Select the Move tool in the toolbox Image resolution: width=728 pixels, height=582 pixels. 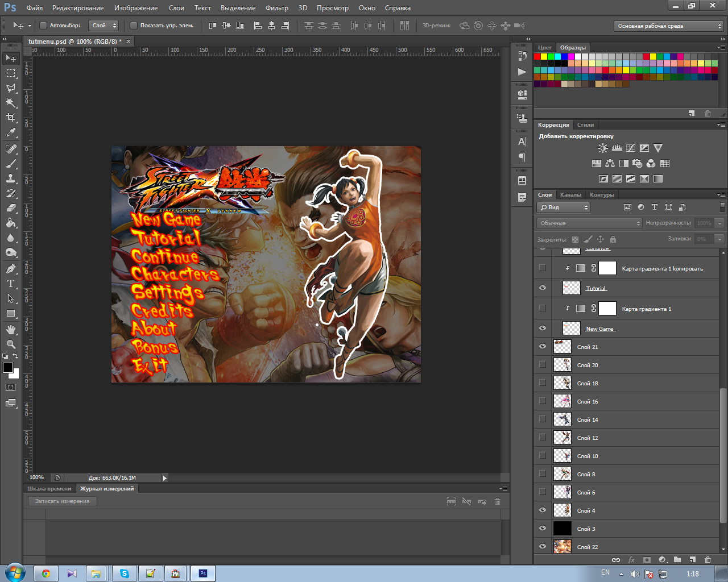tap(11, 58)
